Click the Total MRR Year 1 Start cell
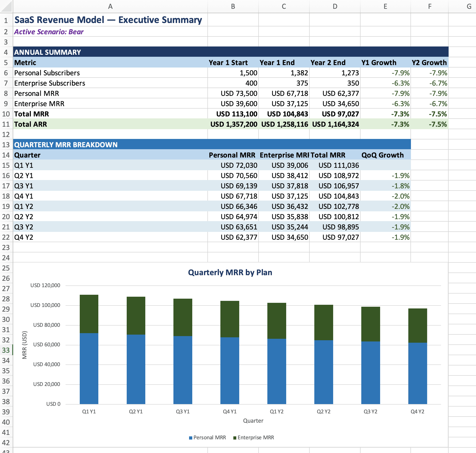Screen dimensions: 476x453 tap(236, 114)
